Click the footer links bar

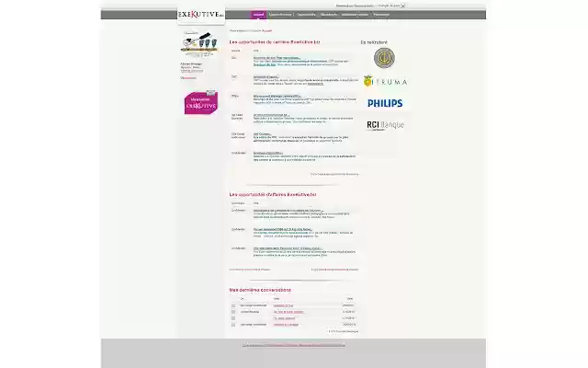[293, 345]
